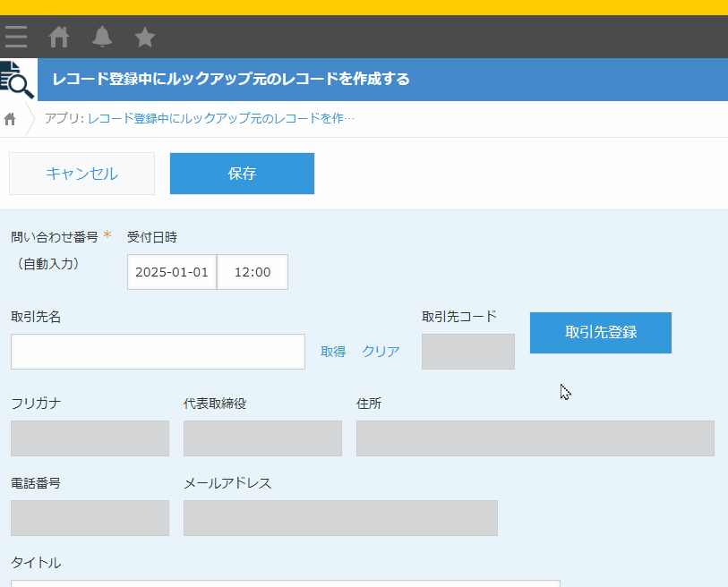
Task: Click the フリガナ field
Action: click(x=90, y=438)
